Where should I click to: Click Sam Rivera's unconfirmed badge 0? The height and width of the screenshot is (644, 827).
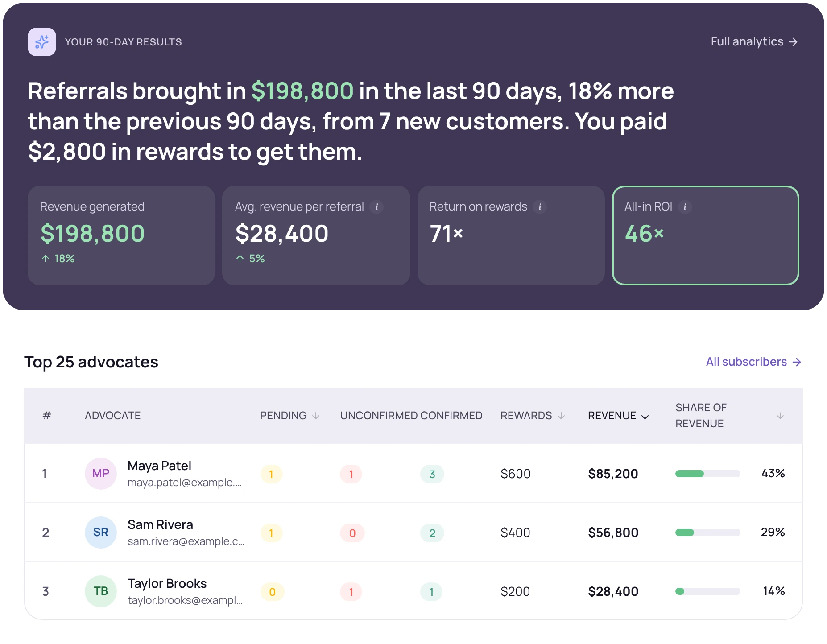[352, 533]
